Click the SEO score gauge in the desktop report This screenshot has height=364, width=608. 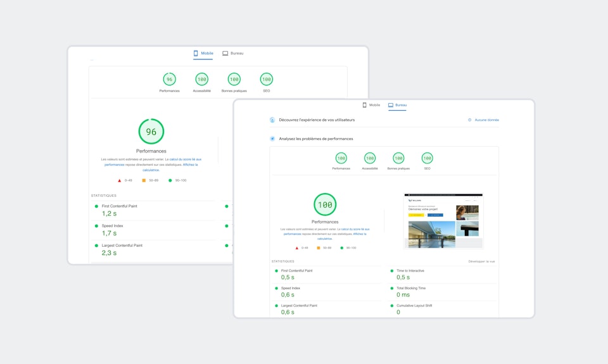click(x=427, y=158)
